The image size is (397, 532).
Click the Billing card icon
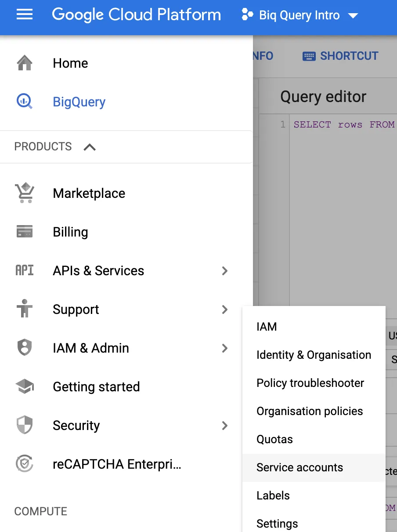pos(25,232)
